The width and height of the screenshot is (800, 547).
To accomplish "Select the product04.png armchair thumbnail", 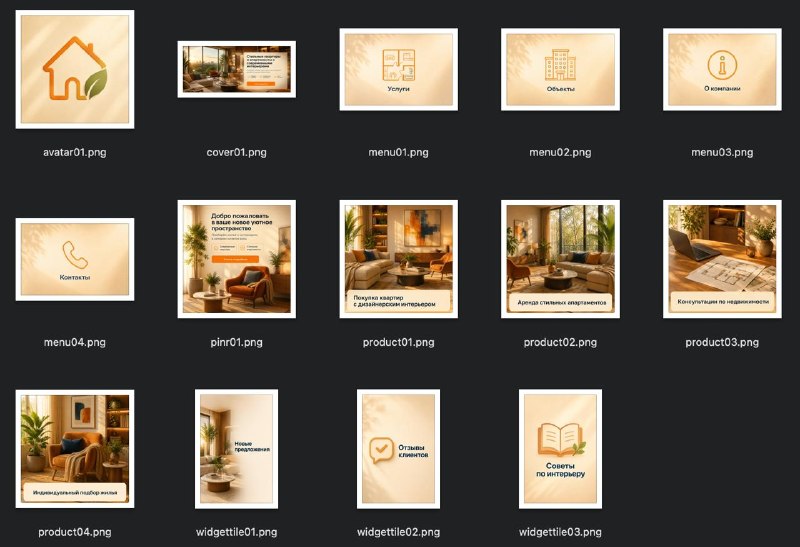I will click(x=75, y=449).
